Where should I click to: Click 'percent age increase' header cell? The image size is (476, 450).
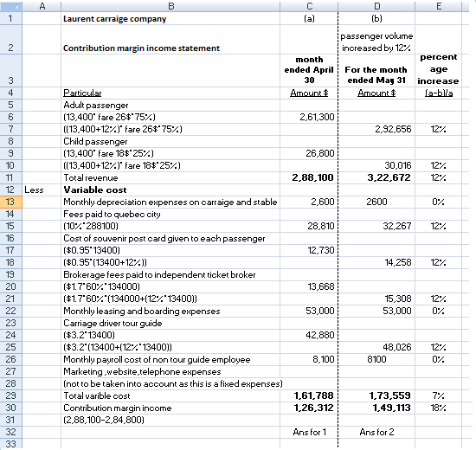[439, 71]
